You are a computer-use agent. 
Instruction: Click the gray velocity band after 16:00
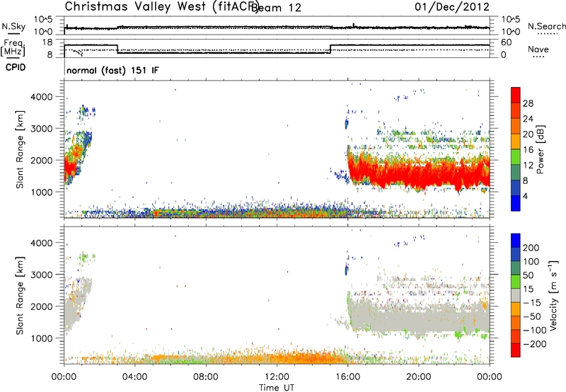click(419, 318)
